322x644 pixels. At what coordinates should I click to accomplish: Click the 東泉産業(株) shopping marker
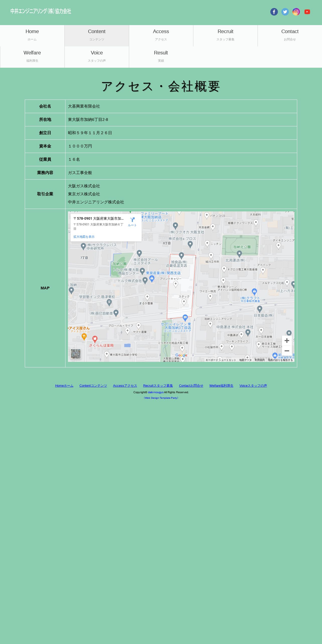point(152,279)
